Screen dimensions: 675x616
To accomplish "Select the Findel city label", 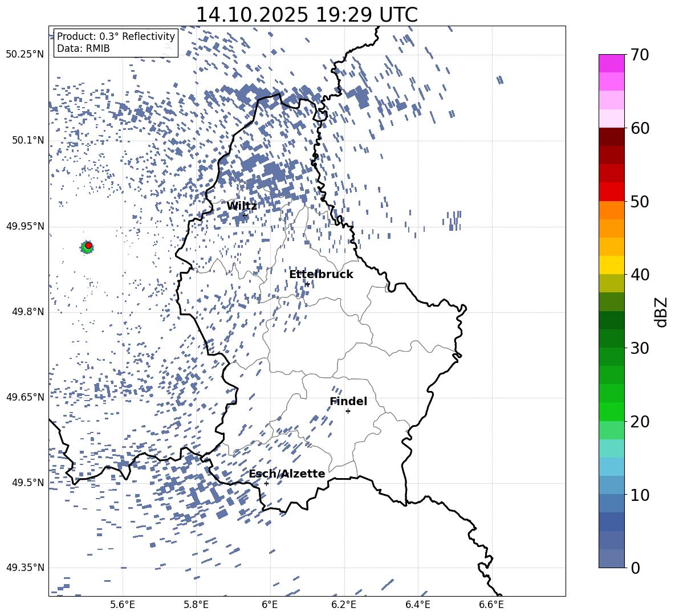I will [348, 401].
